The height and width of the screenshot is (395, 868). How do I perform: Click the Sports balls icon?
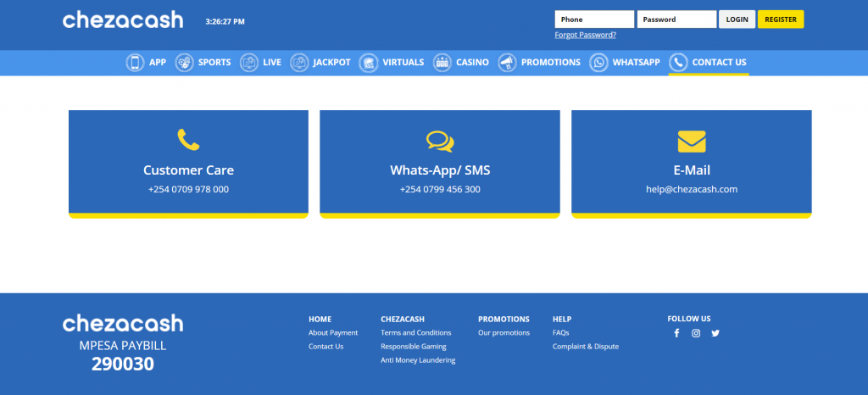[184, 63]
